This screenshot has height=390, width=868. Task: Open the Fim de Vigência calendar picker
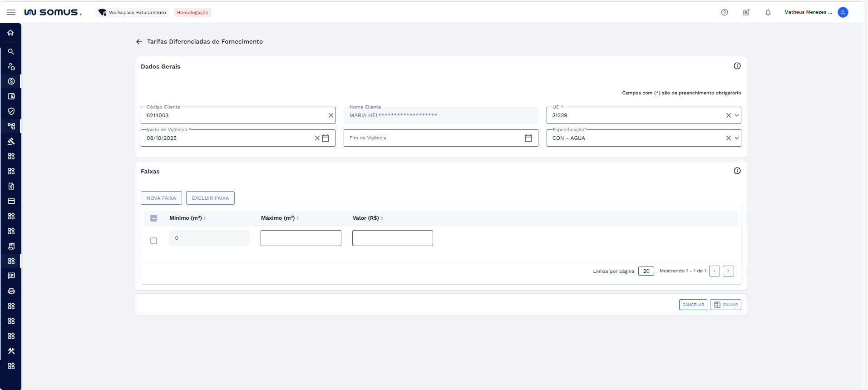[528, 138]
